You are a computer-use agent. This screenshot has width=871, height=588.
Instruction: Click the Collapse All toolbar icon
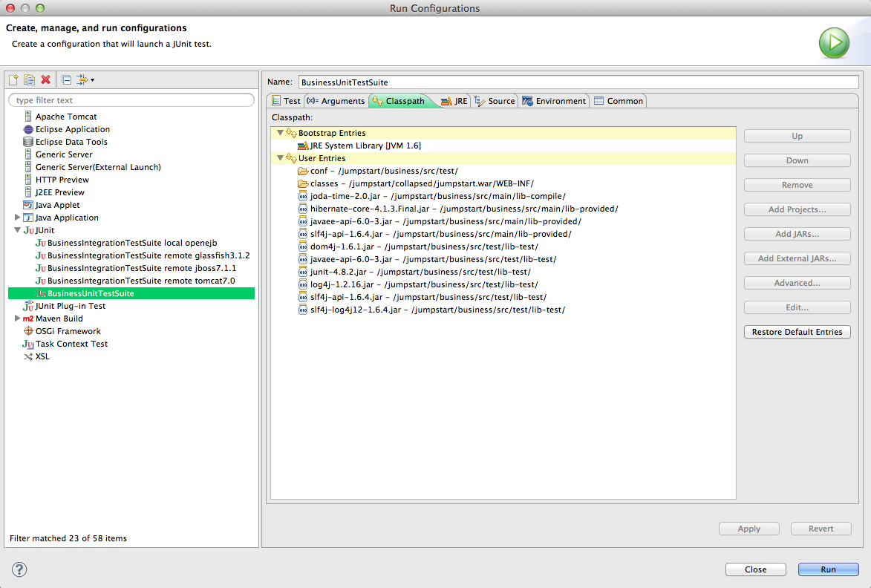(66, 80)
